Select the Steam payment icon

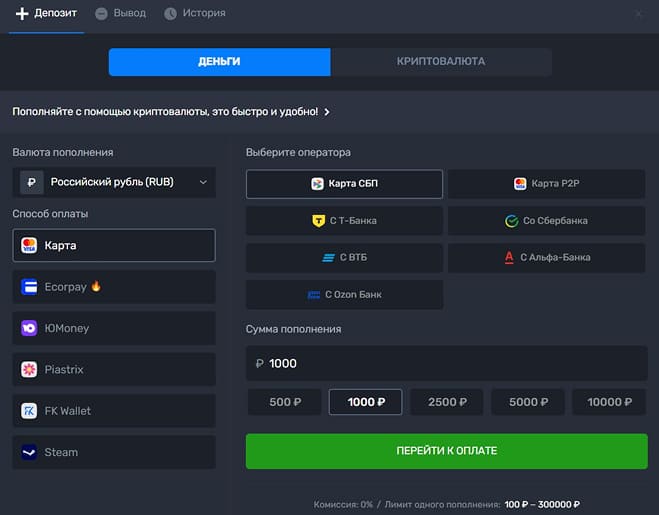(x=29, y=452)
